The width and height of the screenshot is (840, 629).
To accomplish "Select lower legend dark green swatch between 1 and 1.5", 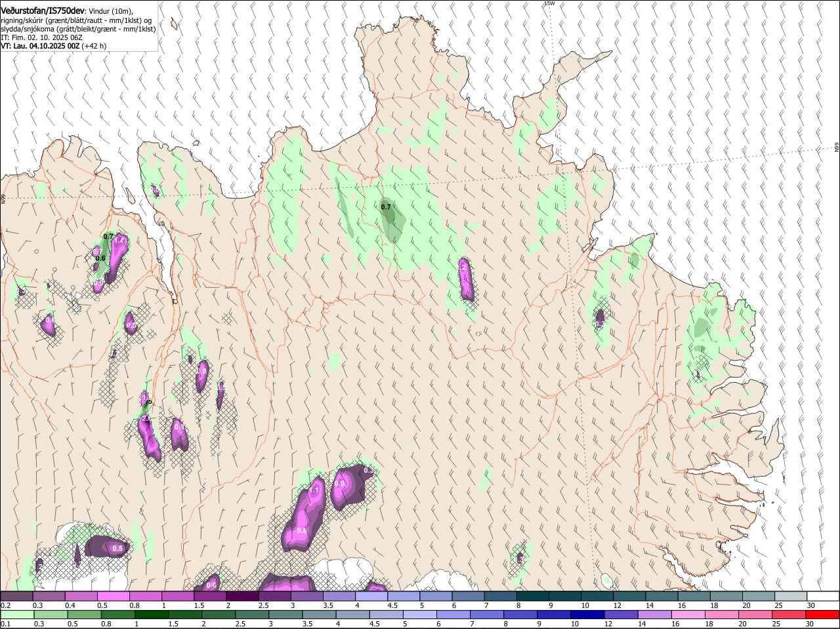I will (152, 615).
